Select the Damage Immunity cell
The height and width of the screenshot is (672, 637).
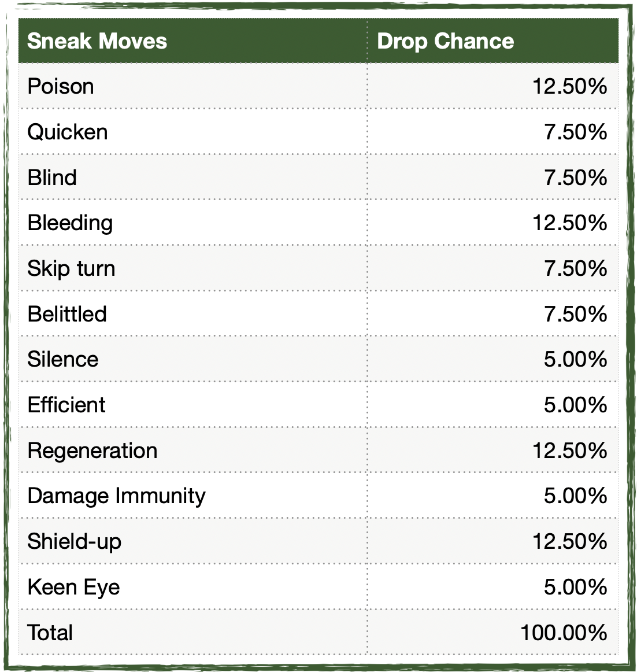(117, 496)
